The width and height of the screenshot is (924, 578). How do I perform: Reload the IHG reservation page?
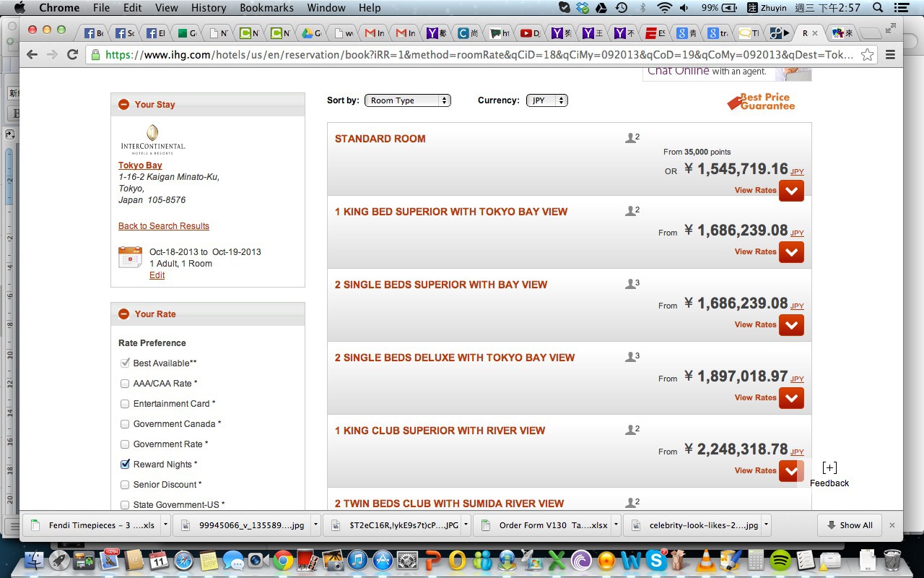72,55
